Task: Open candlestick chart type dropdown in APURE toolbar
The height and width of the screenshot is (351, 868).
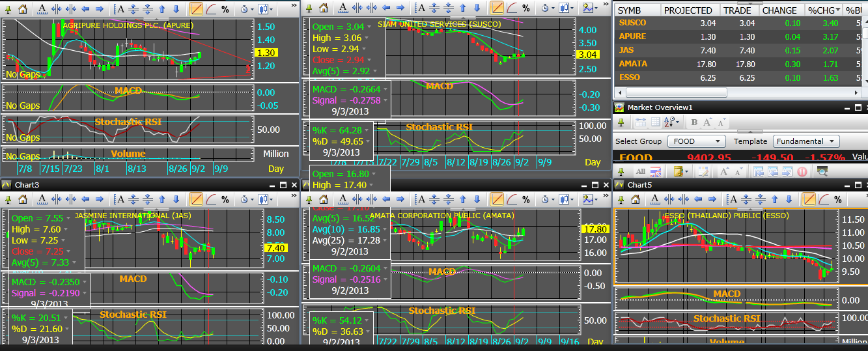Action: (x=266, y=9)
